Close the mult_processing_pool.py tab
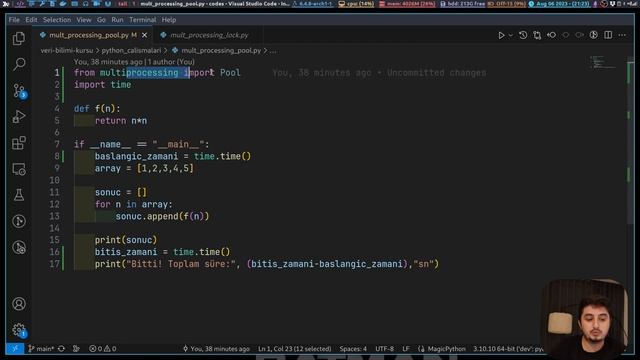 (x=144, y=35)
